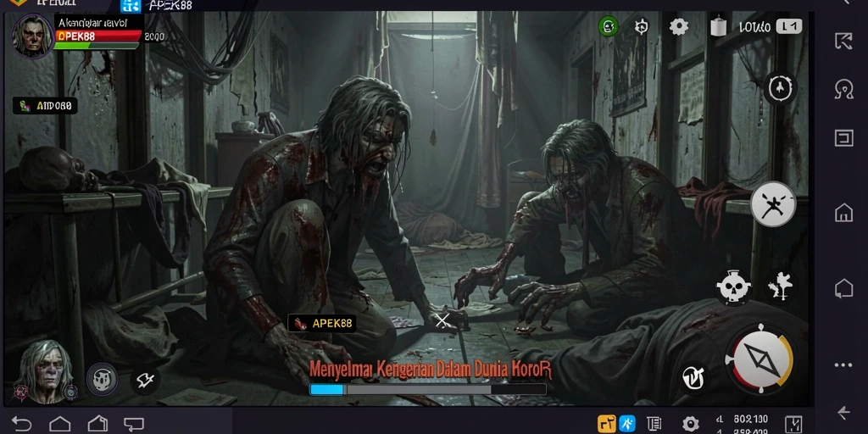Image resolution: width=868 pixels, height=434 pixels.
Task: Click the L1 badge in the game header
Action: click(x=789, y=26)
